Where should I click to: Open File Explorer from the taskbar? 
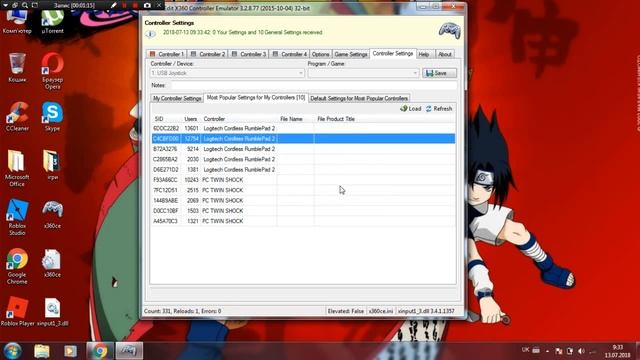(x=42, y=351)
